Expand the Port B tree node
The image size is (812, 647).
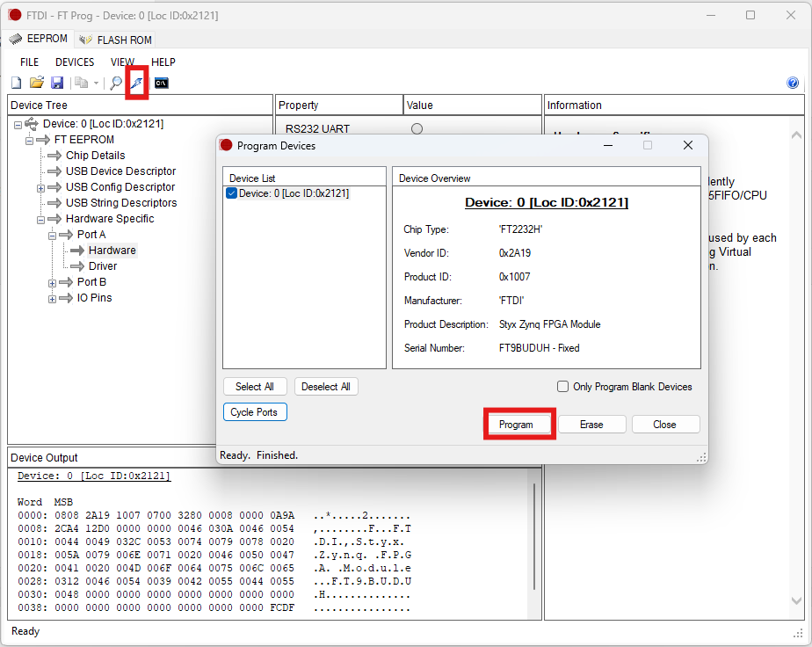tap(52, 283)
